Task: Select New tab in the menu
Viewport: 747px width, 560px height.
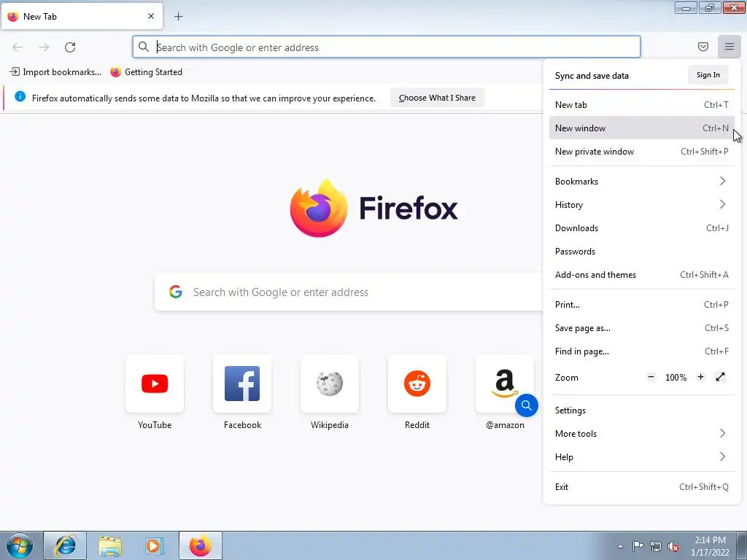Action: (x=642, y=105)
